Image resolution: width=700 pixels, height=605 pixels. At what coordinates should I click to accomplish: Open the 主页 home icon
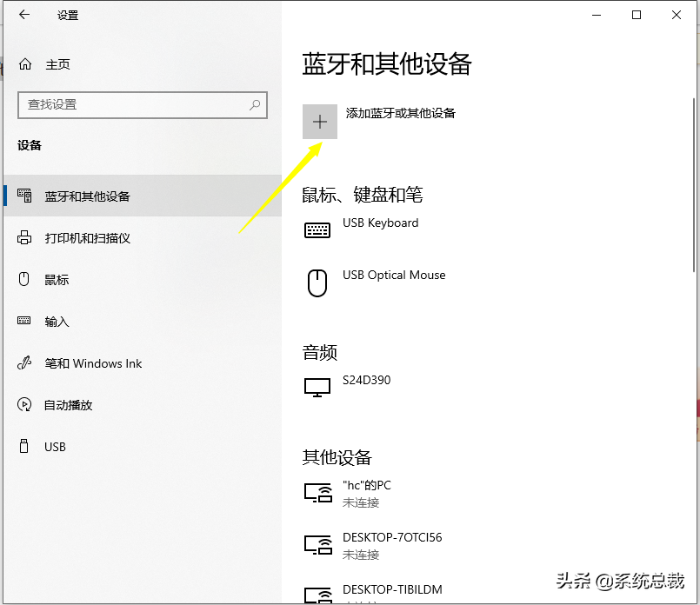[x=25, y=64]
